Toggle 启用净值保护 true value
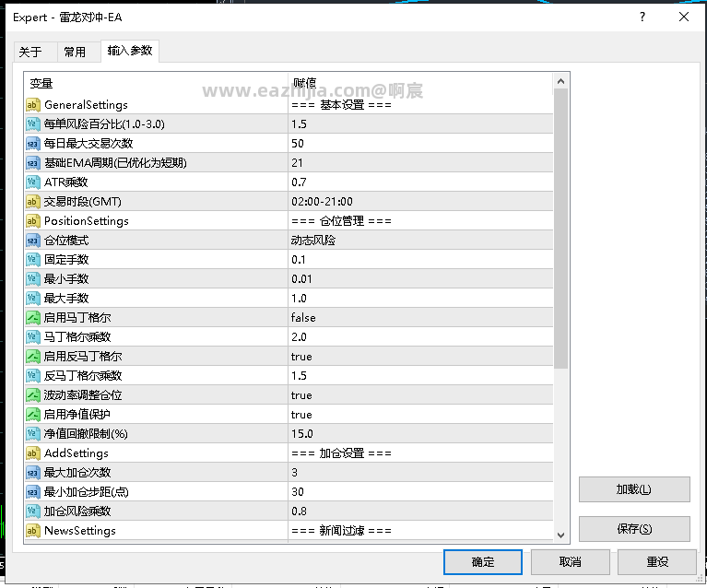 pos(420,415)
